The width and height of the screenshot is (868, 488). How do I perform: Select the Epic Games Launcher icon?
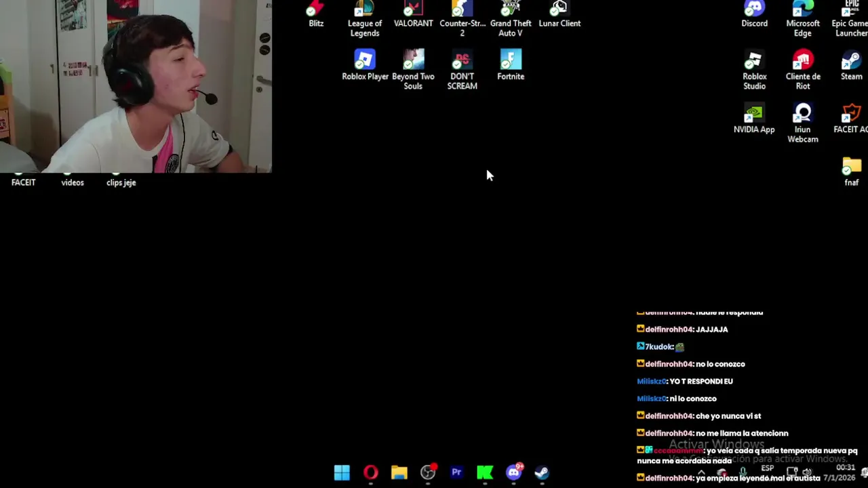point(850,18)
